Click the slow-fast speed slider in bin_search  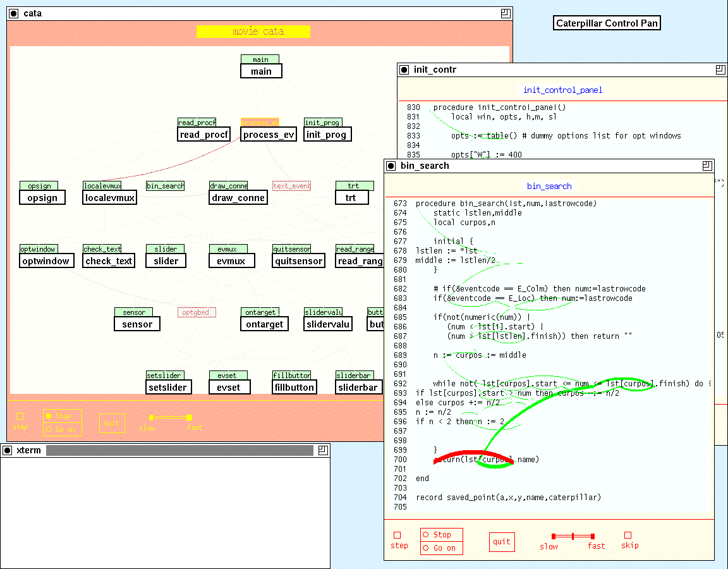[573, 536]
